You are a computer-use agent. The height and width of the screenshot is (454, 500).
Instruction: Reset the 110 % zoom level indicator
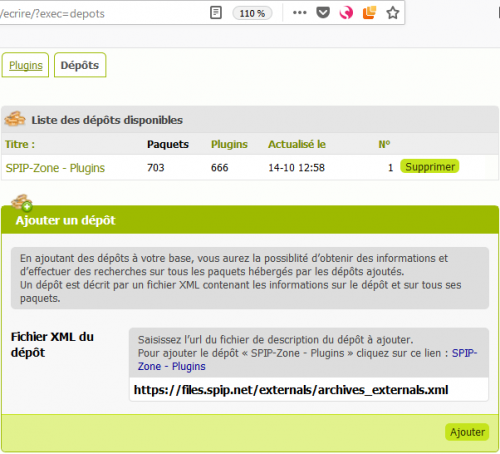252,13
